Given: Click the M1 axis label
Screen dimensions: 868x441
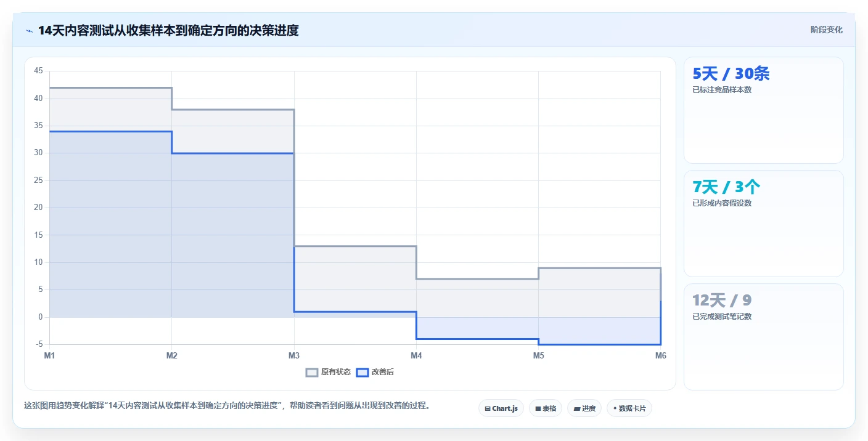Looking at the screenshot, I should pos(49,355).
